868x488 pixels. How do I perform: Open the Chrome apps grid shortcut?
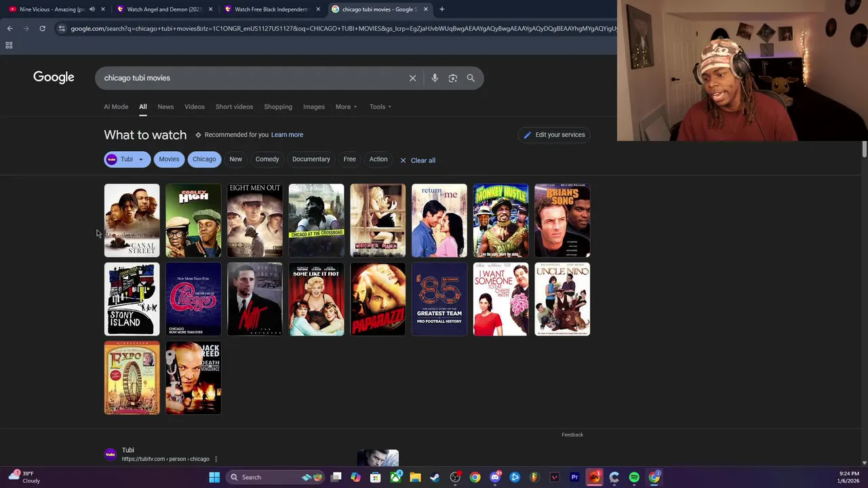9,45
